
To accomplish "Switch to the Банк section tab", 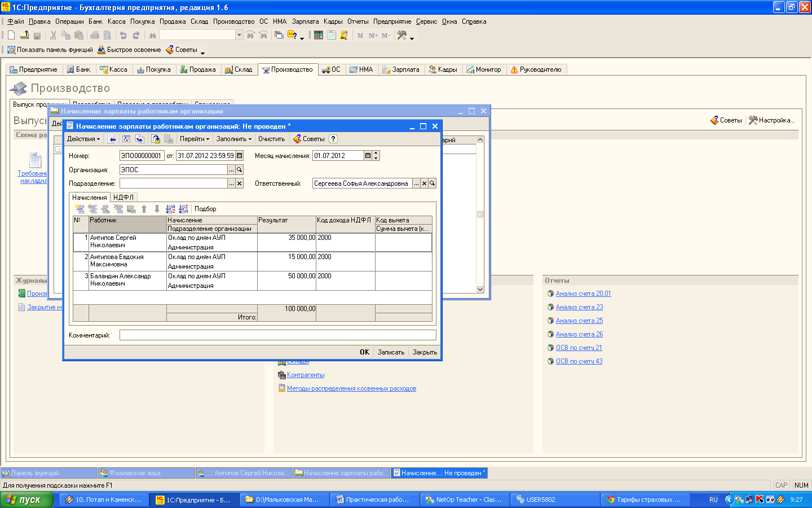I will 78,69.
